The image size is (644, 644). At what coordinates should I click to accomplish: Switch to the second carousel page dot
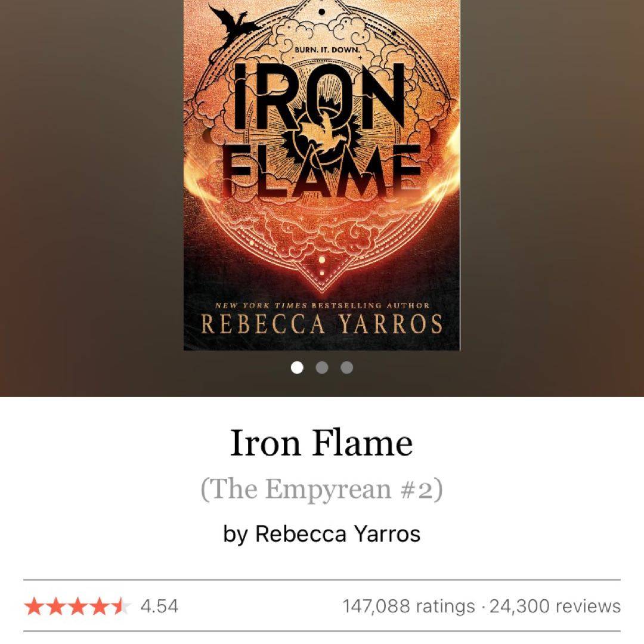click(322, 367)
